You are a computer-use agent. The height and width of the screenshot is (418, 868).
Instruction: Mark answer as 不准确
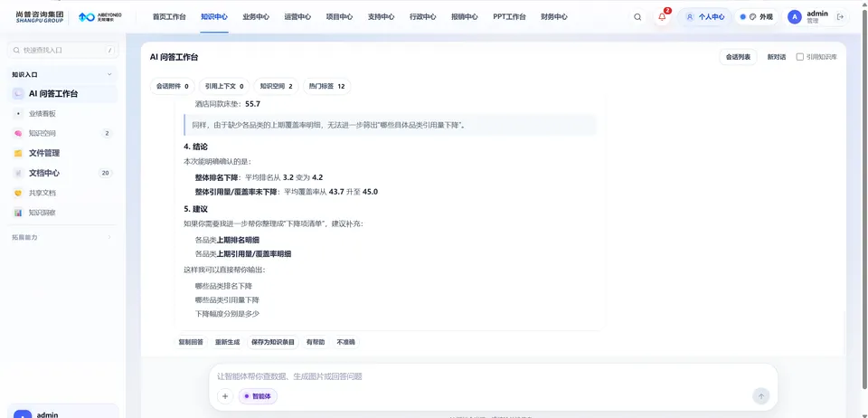pyautogui.click(x=346, y=342)
